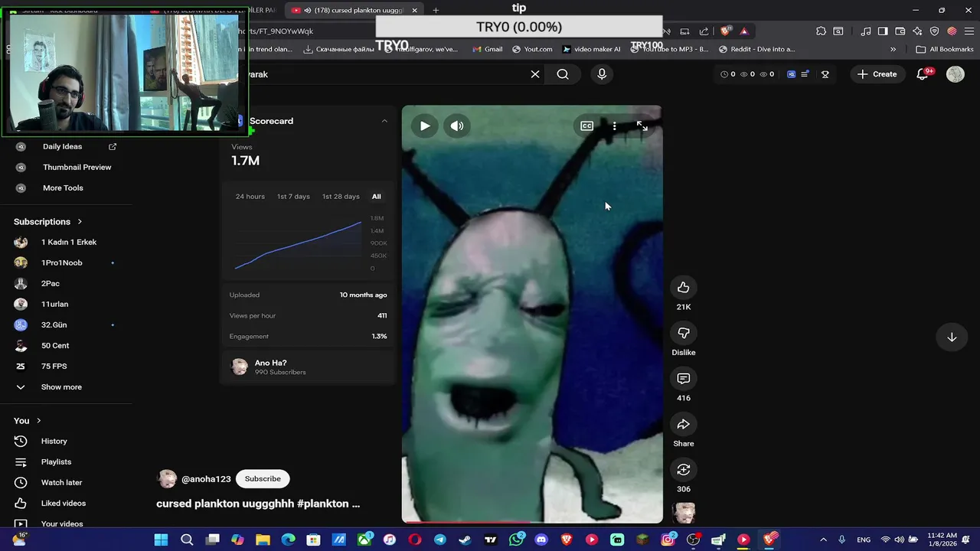This screenshot has height=551, width=980.
Task: Open the 11urlan subscription
Action: (x=66, y=304)
